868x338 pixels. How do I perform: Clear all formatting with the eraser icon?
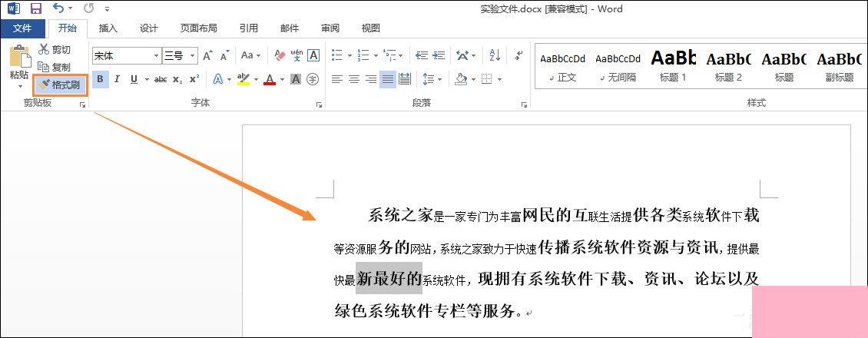pos(280,55)
